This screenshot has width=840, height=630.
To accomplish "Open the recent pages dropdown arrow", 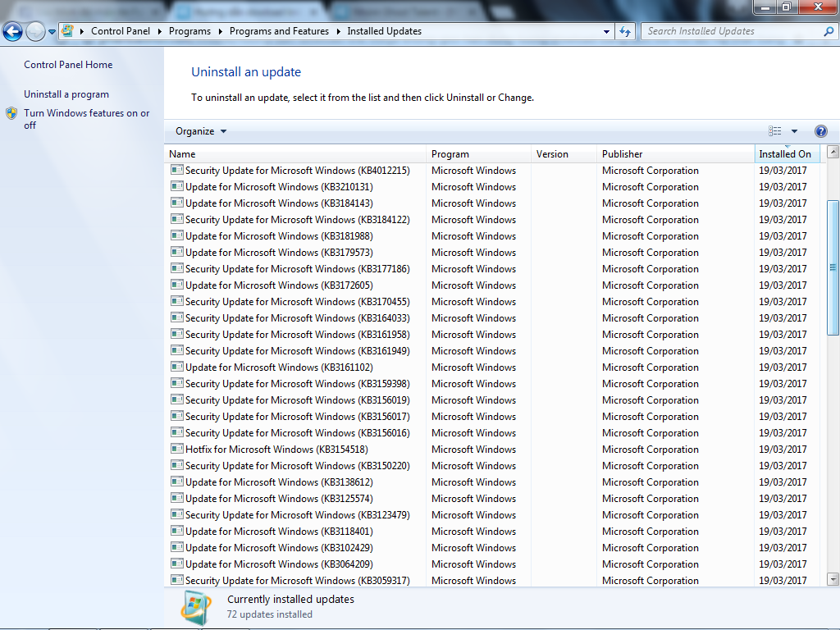I will click(x=52, y=32).
